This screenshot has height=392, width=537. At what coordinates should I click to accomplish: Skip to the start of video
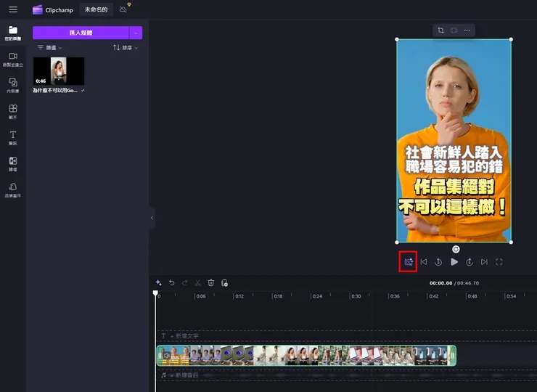click(x=424, y=262)
